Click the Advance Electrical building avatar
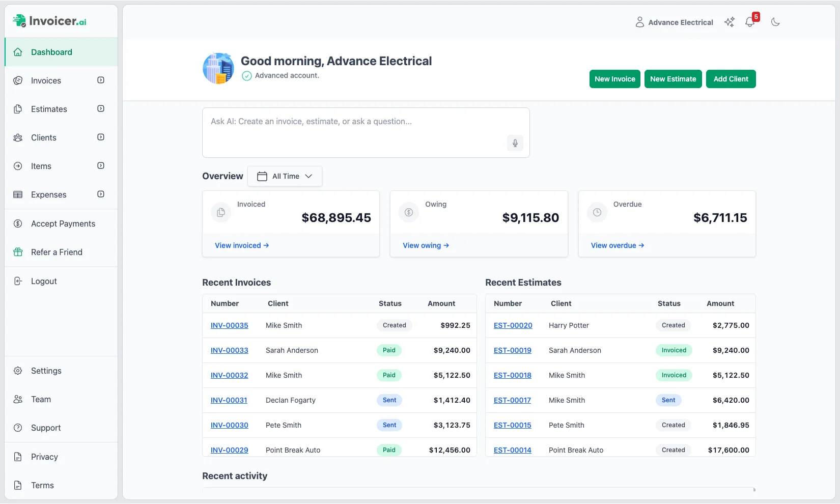The width and height of the screenshot is (840, 504). (218, 68)
